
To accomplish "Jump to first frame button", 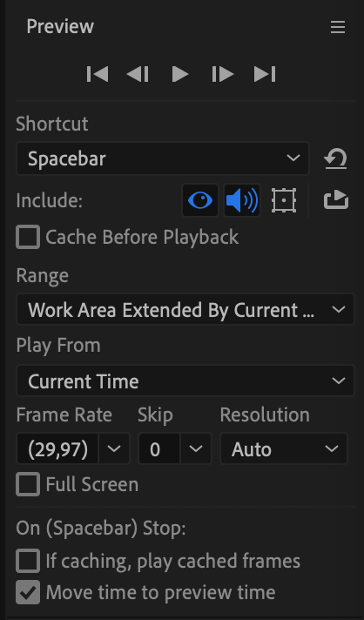I will point(98,74).
